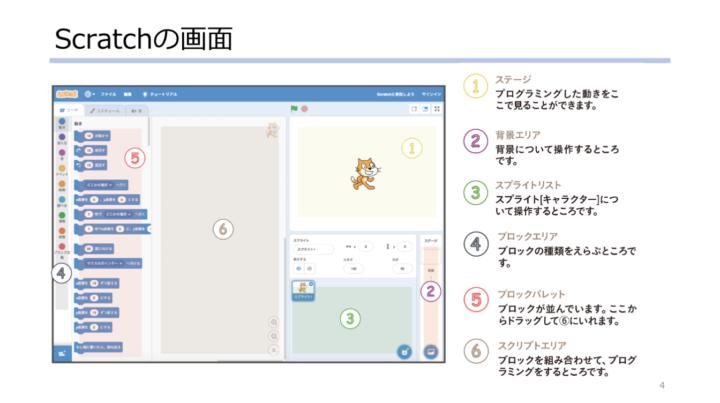Click the last block in the palette

[98, 347]
